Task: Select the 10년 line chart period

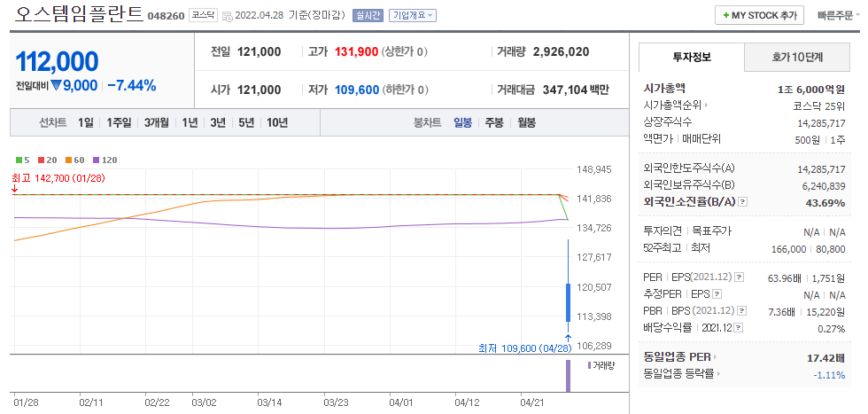Action: tap(277, 122)
